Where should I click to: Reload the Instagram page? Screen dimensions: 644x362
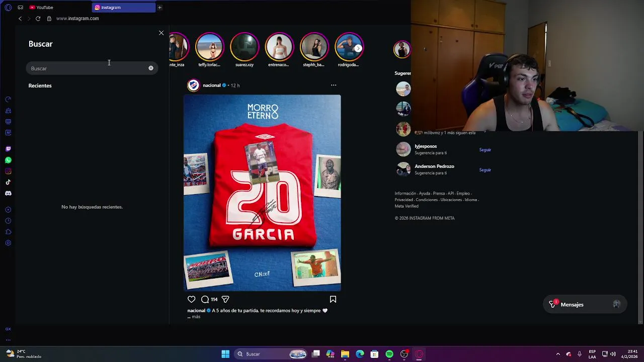(38, 19)
